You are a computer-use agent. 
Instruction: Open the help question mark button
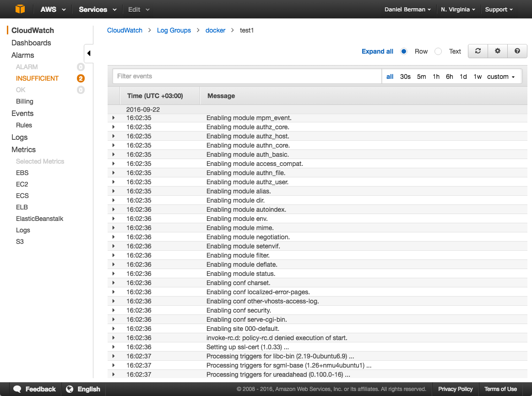(517, 51)
